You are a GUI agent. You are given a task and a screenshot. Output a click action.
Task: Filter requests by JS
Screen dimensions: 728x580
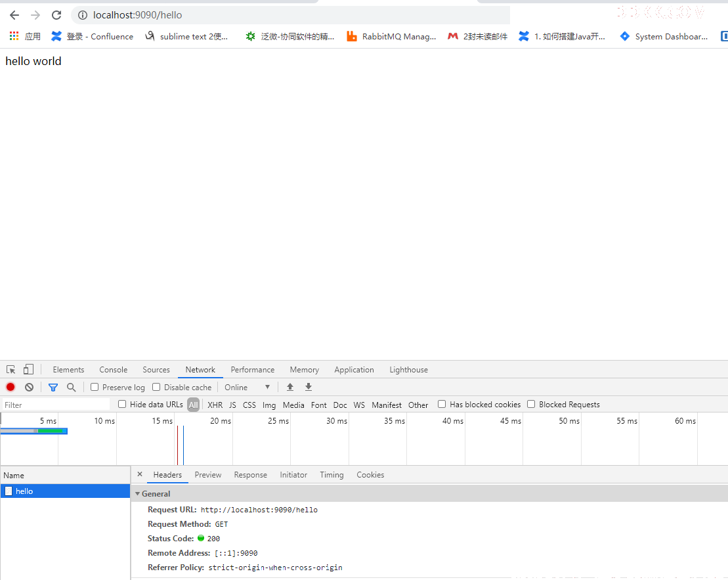(x=232, y=405)
